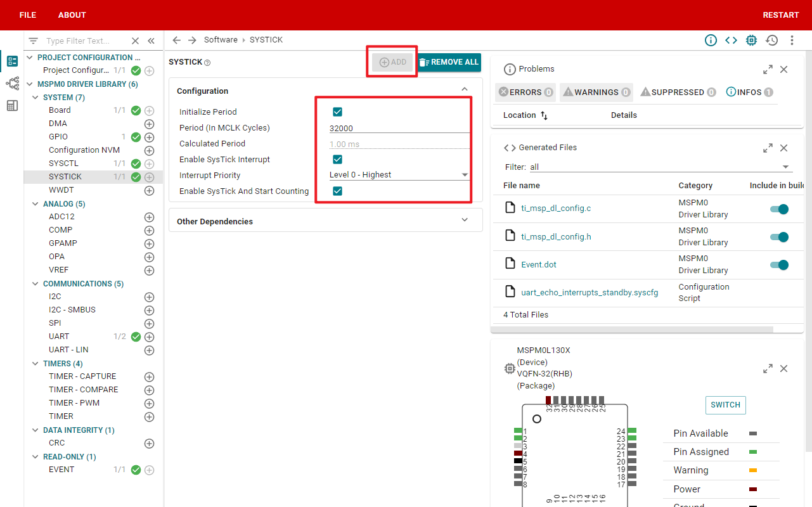This screenshot has width=812, height=507.
Task: Show generated code files icon
Action: (x=731, y=40)
